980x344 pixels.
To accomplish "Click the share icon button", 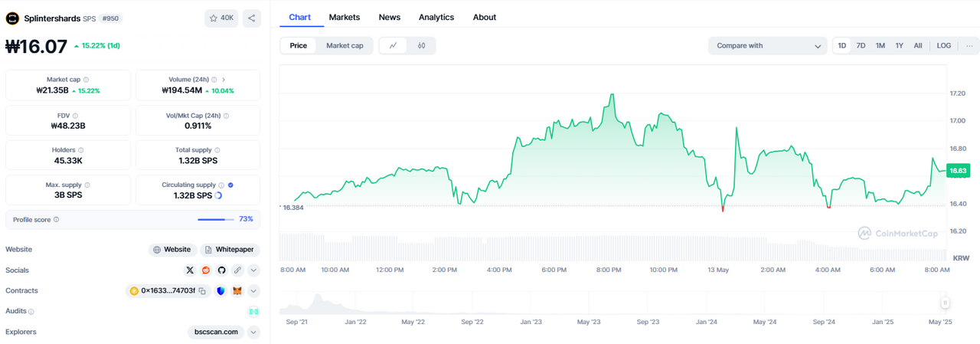I will [x=252, y=18].
